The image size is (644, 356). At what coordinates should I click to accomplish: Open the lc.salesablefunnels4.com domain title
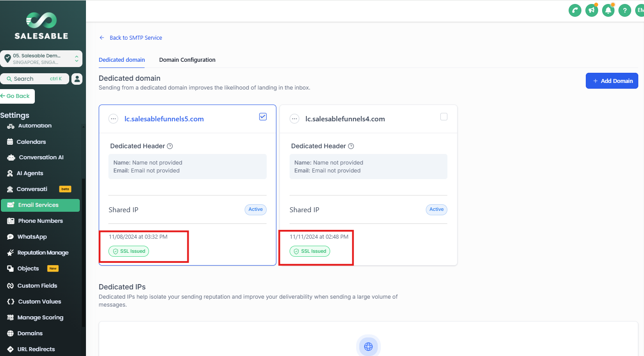coord(345,119)
